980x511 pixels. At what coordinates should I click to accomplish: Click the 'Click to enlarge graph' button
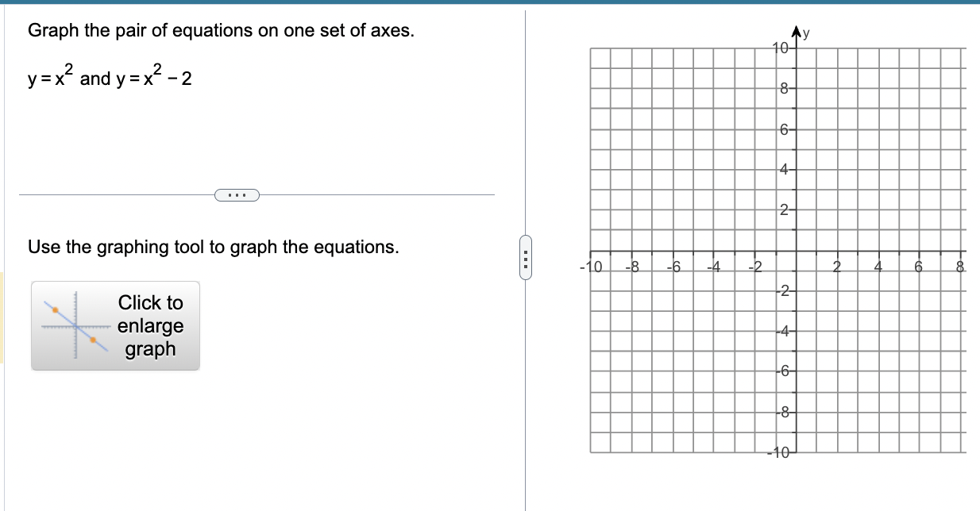click(150, 325)
